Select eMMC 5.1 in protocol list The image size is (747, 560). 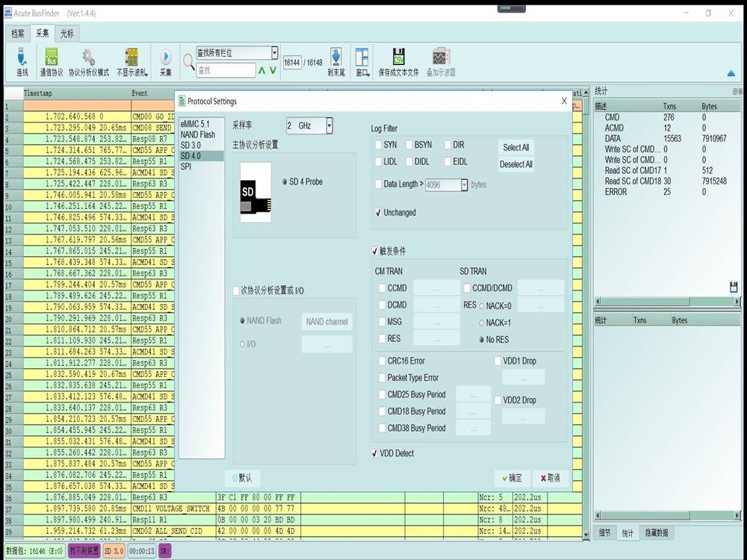pyautogui.click(x=195, y=124)
